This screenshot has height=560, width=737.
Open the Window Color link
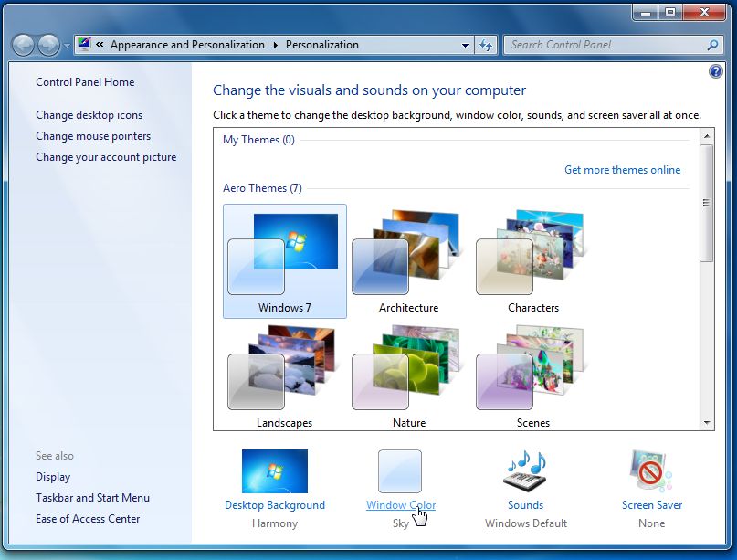(x=400, y=505)
